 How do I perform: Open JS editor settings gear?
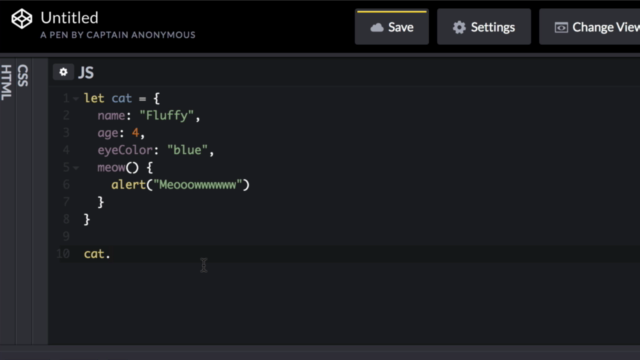(x=63, y=72)
